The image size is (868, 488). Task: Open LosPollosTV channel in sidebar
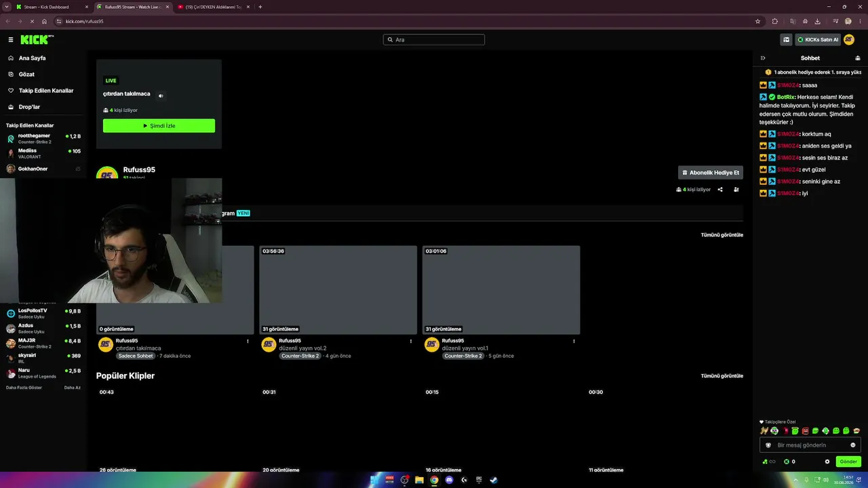coord(43,314)
